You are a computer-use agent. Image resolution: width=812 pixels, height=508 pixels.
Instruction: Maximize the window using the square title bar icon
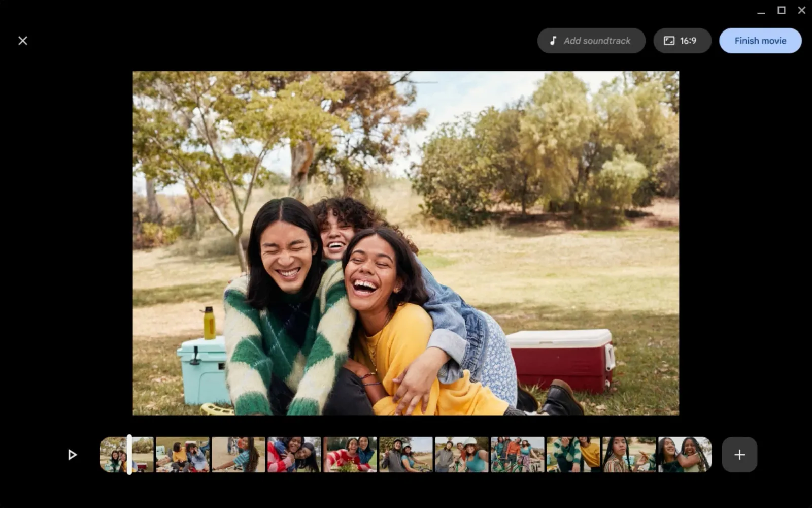click(782, 10)
